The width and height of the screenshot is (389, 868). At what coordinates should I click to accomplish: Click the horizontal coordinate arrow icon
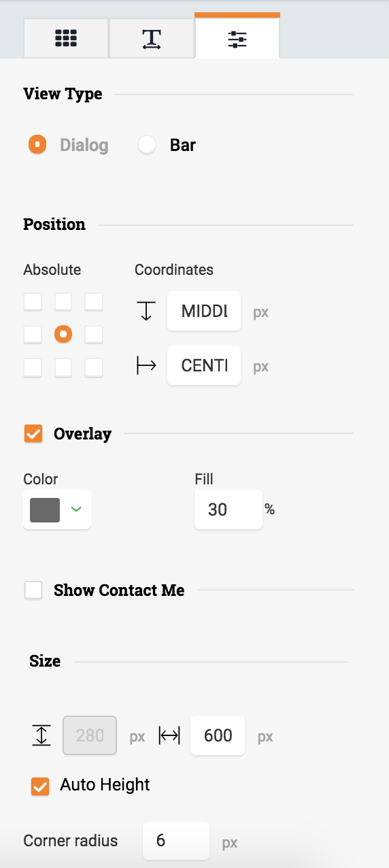146,366
